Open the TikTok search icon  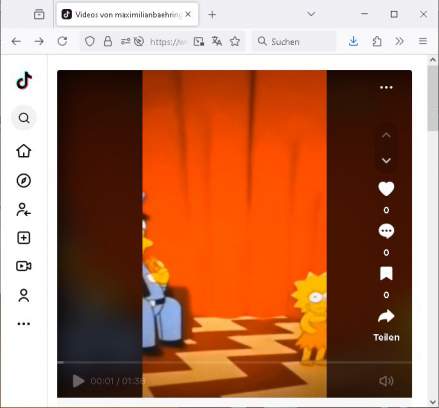coord(24,118)
